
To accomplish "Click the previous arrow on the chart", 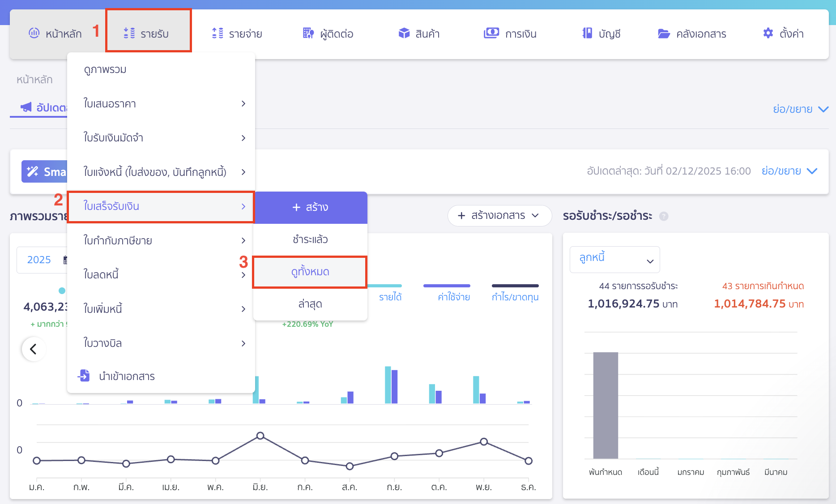I will point(34,349).
